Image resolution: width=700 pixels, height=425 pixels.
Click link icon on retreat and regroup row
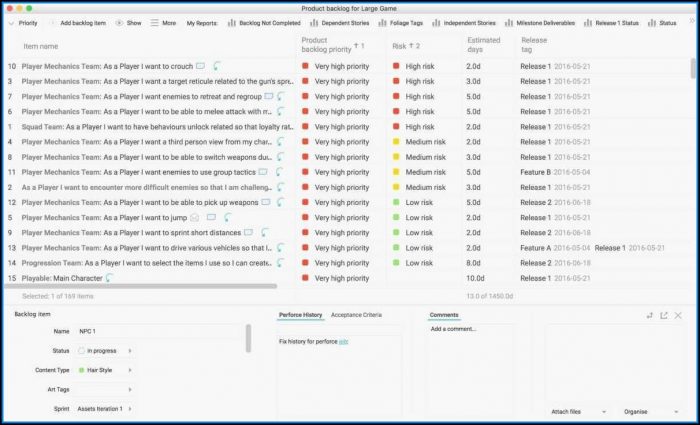[x=281, y=96]
